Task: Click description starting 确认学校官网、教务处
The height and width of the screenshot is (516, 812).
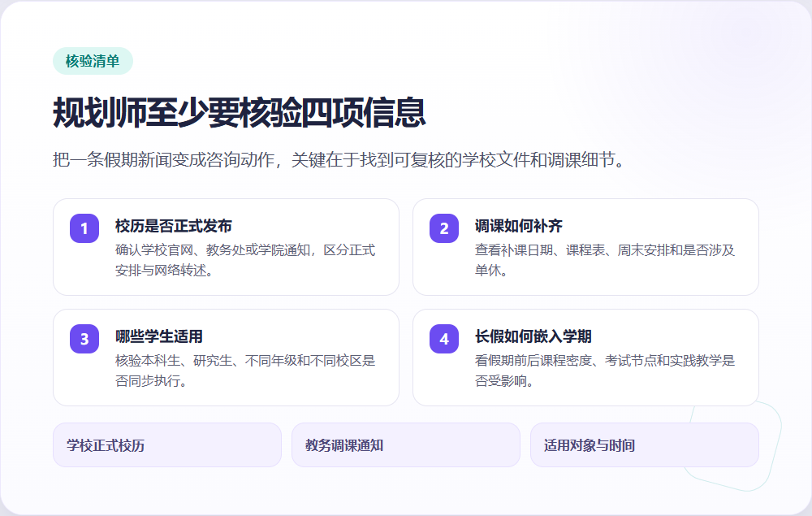Action: tap(245, 260)
